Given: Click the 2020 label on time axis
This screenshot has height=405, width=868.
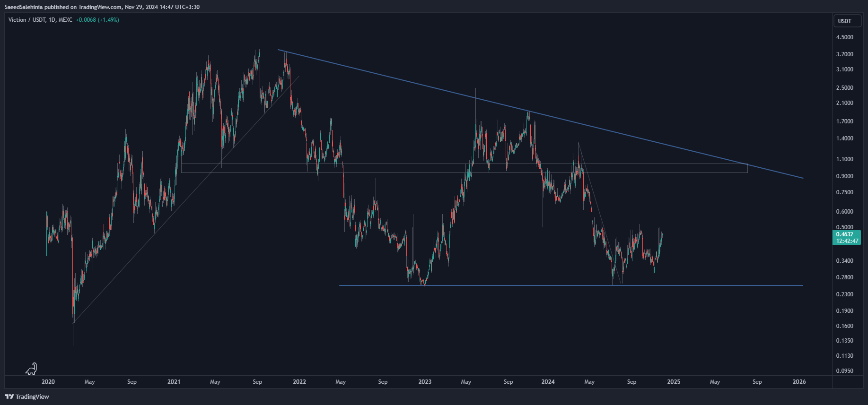Looking at the screenshot, I should (48, 382).
